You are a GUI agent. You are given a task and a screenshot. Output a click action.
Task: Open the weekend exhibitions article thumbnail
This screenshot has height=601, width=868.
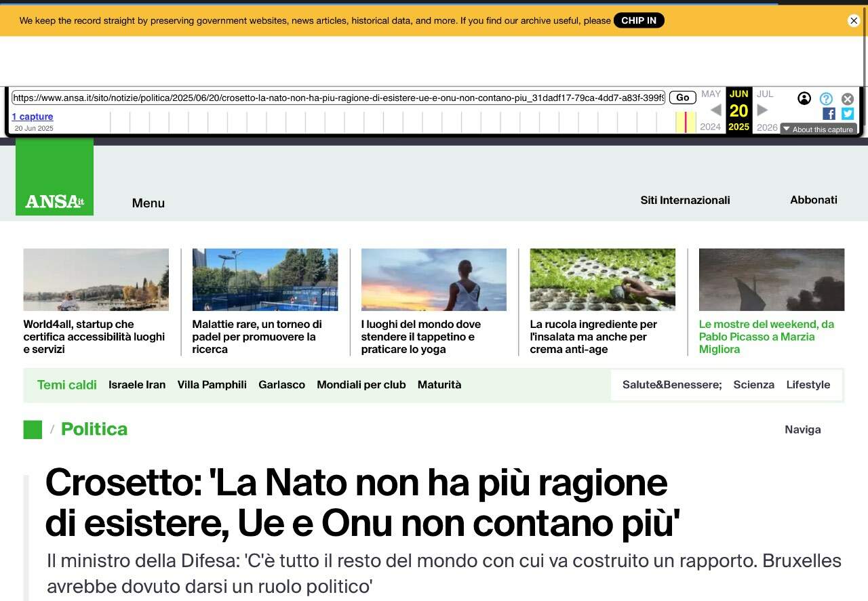(772, 280)
